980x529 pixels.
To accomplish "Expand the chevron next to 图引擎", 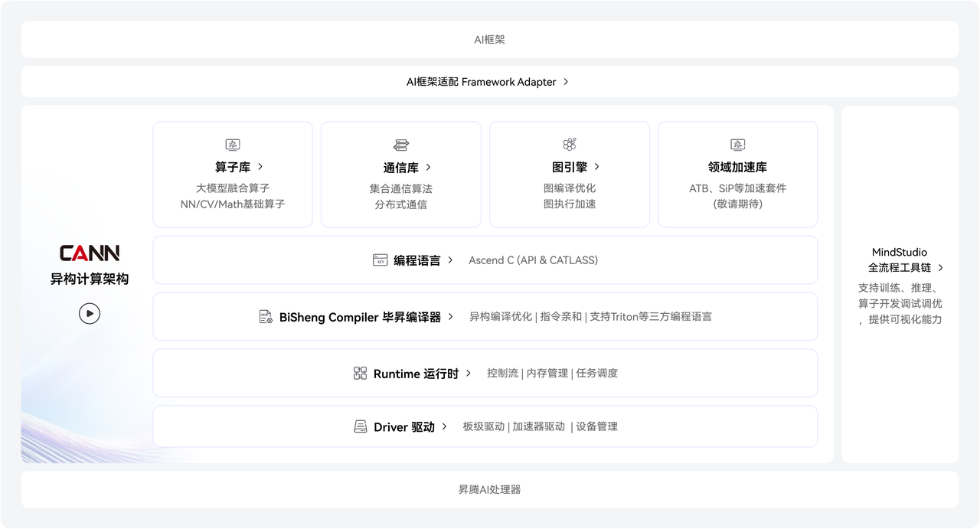I will click(597, 166).
